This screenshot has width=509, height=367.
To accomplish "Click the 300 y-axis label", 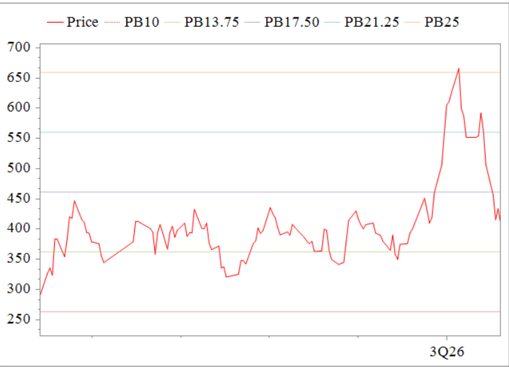I will [19, 289].
